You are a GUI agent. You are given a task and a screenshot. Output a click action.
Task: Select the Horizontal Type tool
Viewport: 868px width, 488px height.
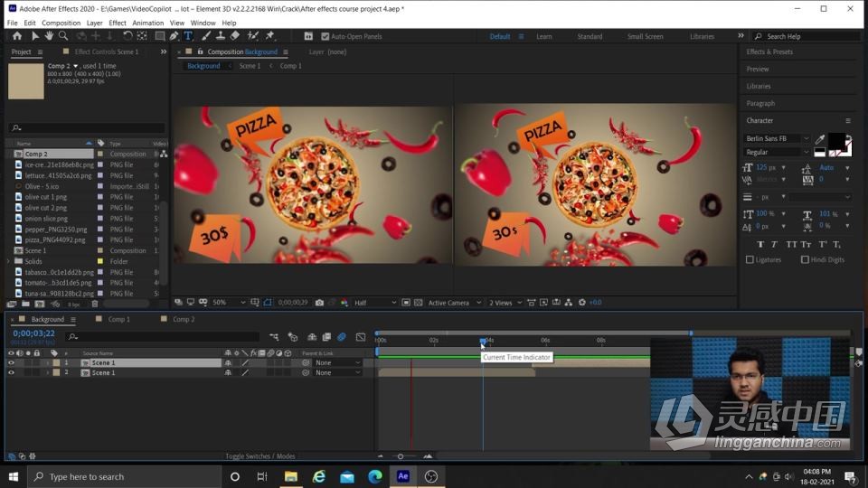pos(188,36)
